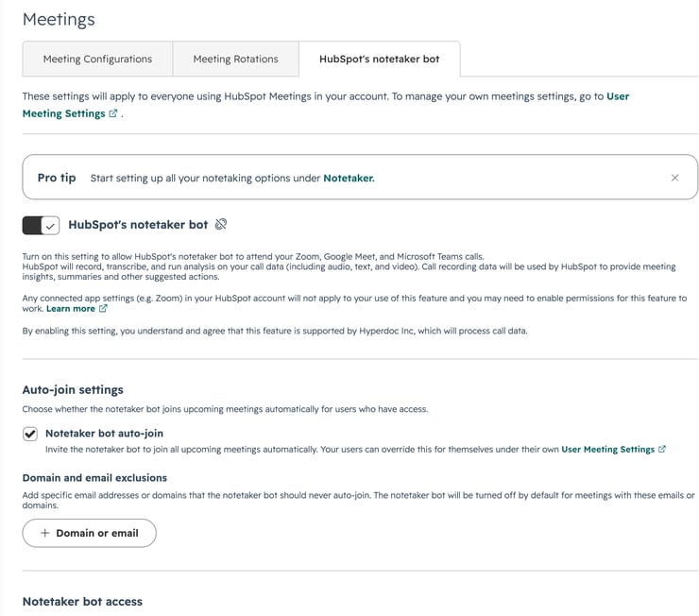699x616 pixels.
Task: Click the Domain and email exclusions heading
Action: pos(94,478)
